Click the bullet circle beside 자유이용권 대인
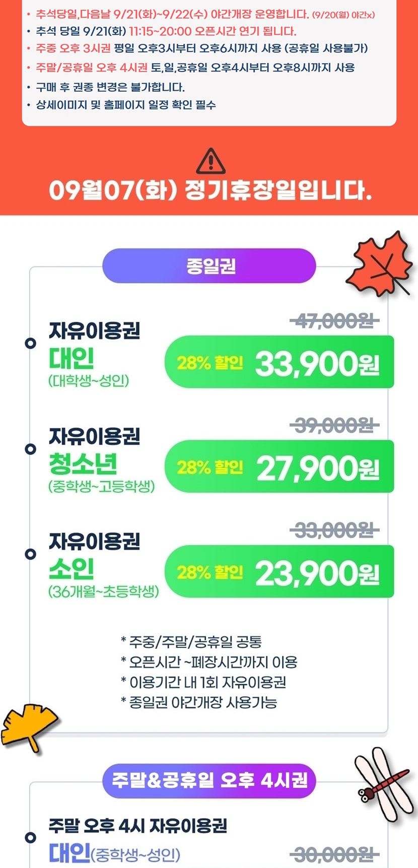418x868 pixels. (31, 344)
